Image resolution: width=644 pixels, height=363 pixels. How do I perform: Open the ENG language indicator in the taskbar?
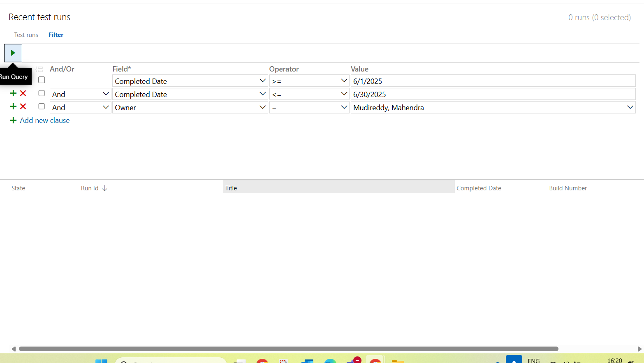click(x=534, y=360)
